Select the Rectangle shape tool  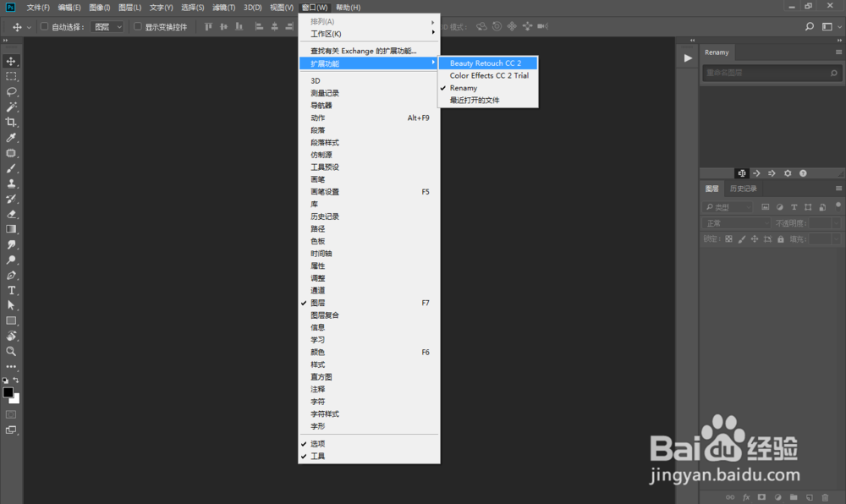tap(11, 320)
